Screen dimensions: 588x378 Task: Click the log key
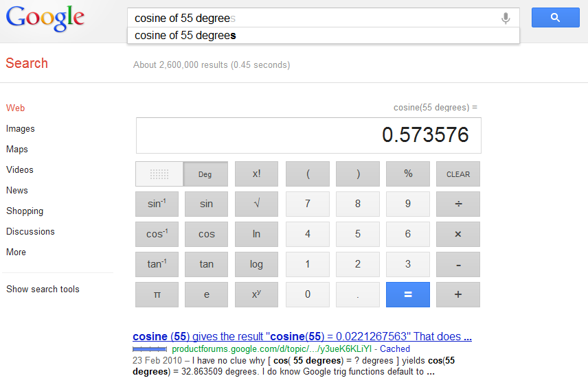(256, 265)
